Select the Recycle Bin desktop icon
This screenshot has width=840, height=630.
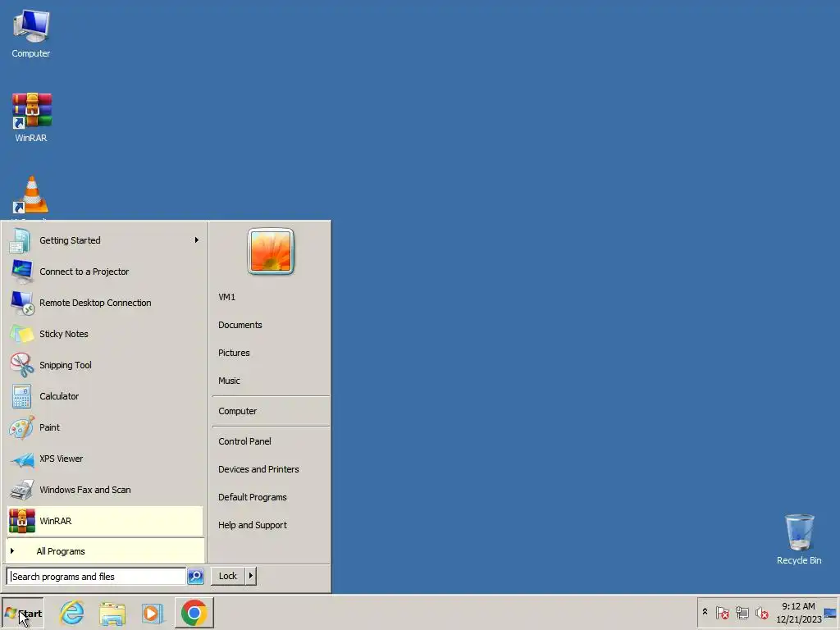[x=799, y=539]
